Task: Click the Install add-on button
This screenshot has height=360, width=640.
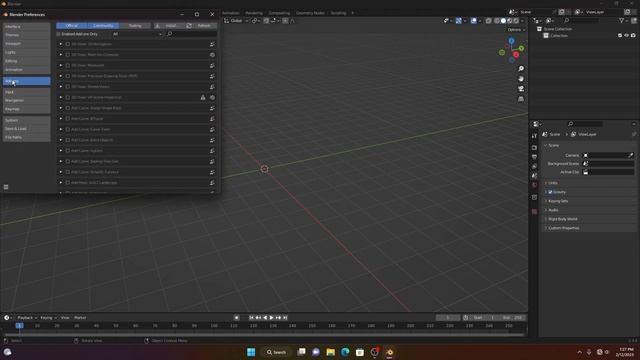Action: click(x=169, y=26)
